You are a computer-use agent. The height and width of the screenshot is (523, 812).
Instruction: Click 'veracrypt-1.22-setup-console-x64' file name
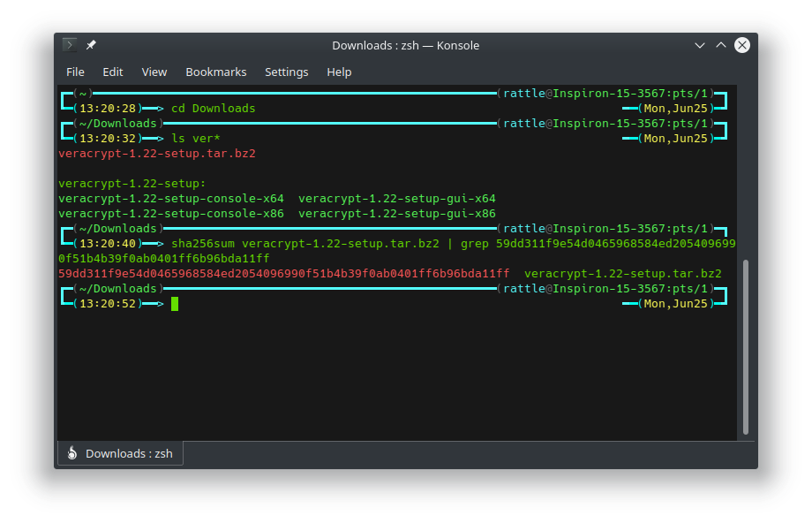171,199
